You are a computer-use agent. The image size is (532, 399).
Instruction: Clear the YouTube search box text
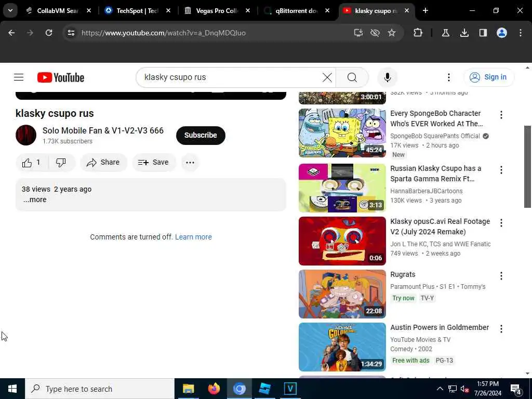pos(327,77)
